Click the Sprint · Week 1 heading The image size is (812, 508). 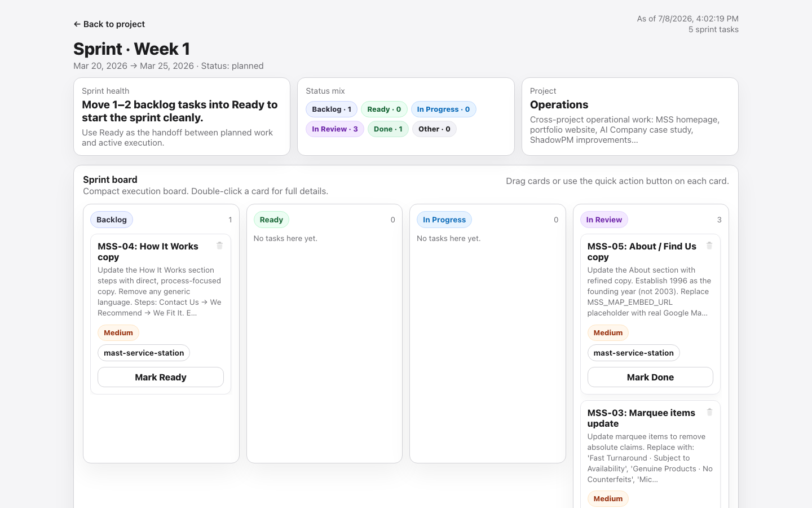[x=131, y=49]
